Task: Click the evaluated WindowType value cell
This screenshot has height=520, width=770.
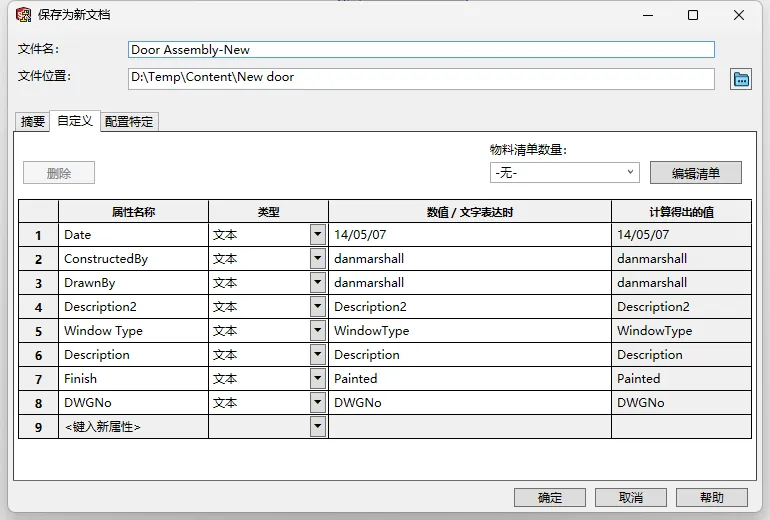Action: click(681, 330)
